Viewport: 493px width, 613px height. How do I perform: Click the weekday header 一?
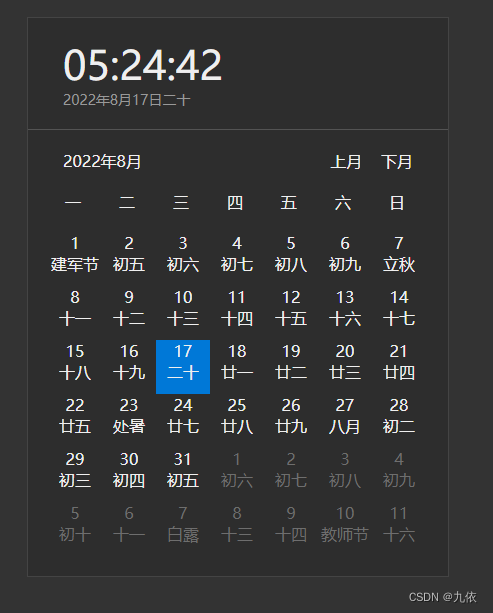pos(73,203)
